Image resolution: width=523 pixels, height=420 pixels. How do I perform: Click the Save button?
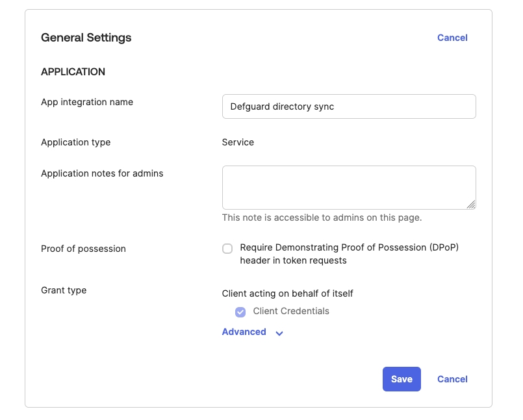click(x=402, y=379)
